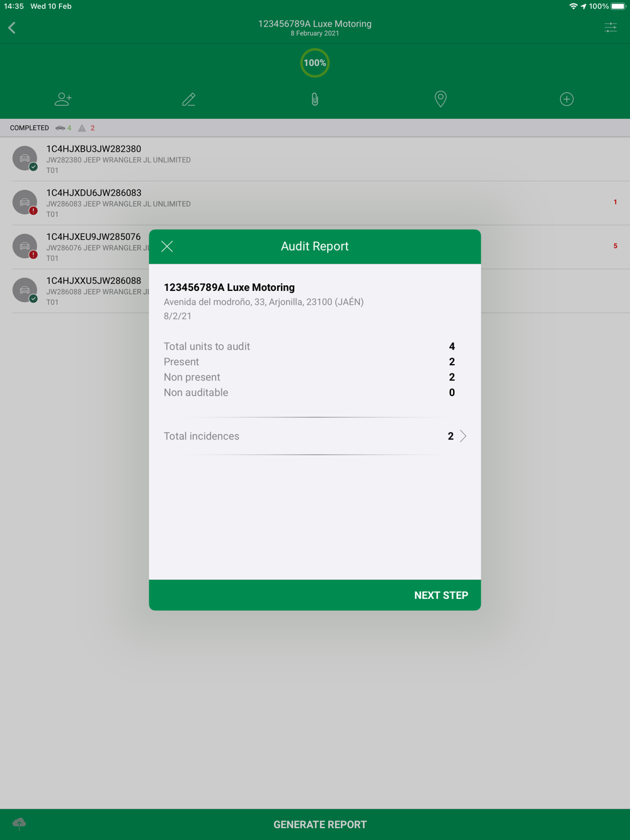Open the filter settings sliders icon

coord(610,27)
